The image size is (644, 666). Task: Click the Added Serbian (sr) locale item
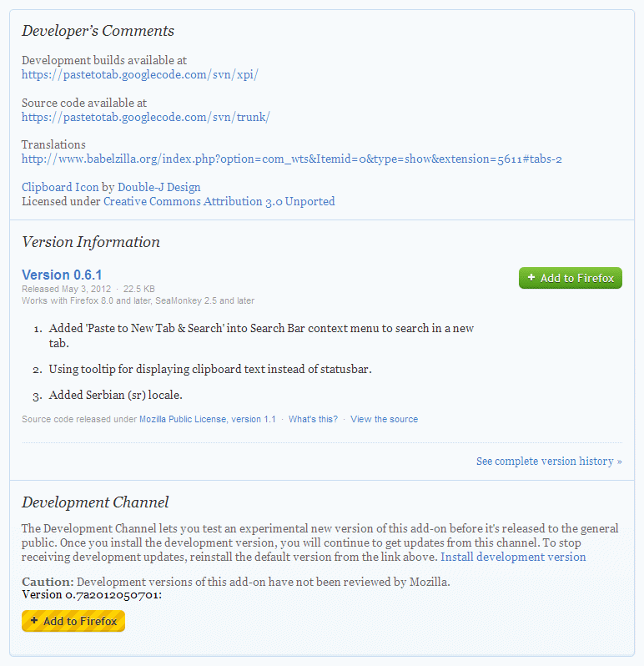(115, 395)
